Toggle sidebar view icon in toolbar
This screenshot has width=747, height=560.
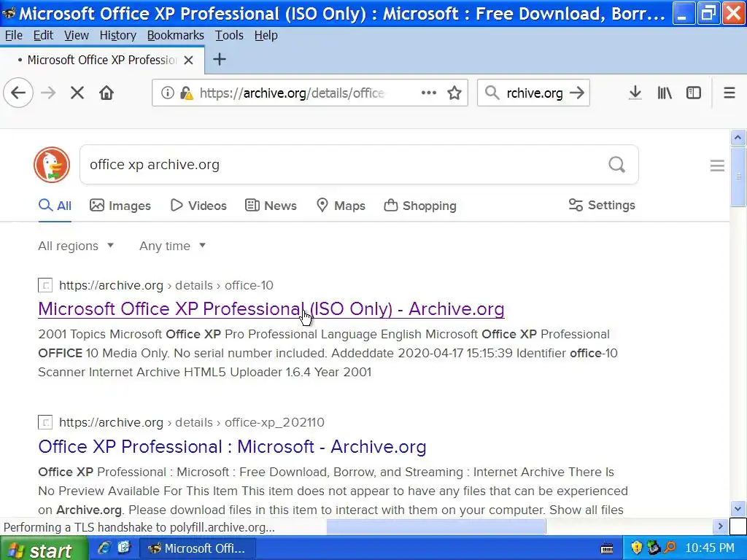pos(694,93)
